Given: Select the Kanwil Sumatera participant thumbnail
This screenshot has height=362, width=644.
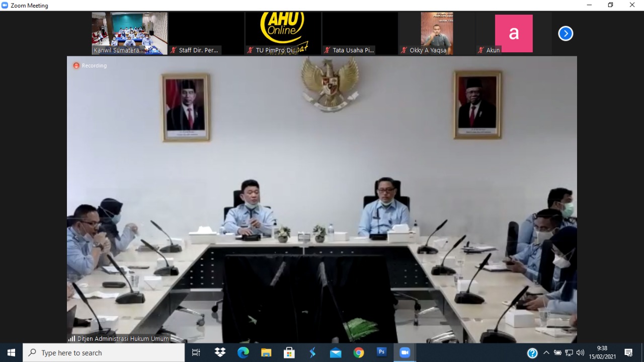Looking at the screenshot, I should pyautogui.click(x=129, y=33).
